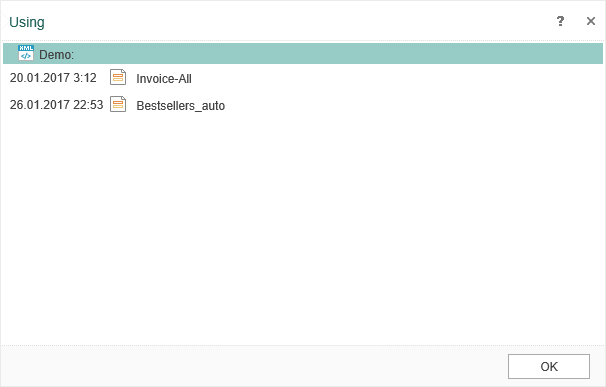Confirm the dialog with OK
606x387 pixels.
coord(549,366)
